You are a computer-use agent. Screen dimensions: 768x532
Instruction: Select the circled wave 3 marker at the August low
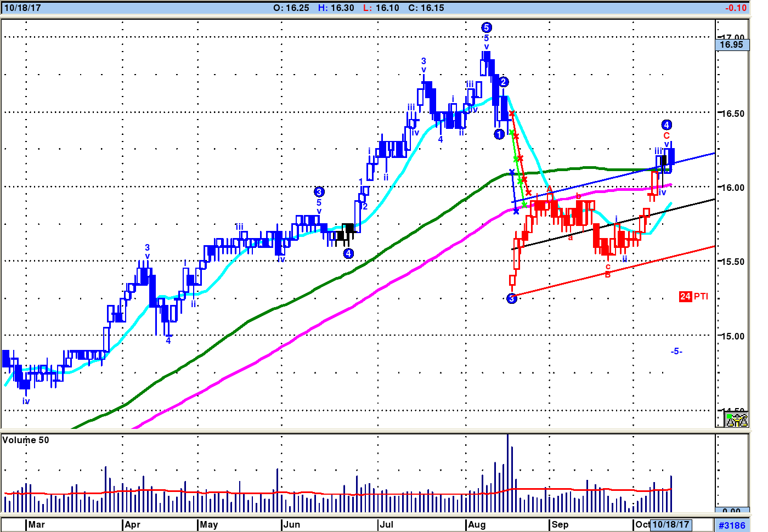512,298
